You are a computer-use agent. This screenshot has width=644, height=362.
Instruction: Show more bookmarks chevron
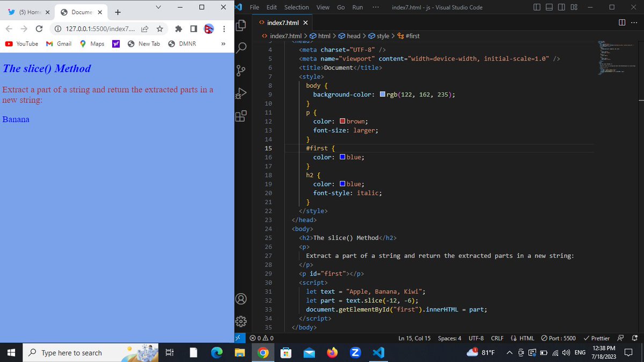point(223,43)
